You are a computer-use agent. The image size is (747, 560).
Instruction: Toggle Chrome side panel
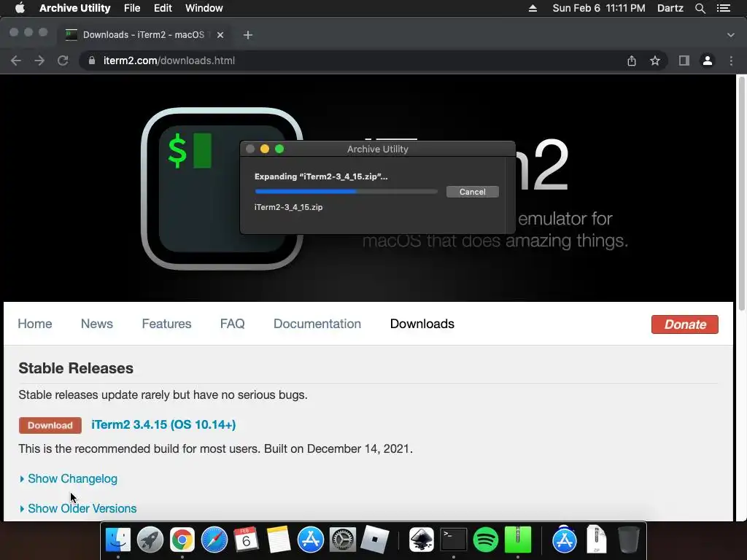[684, 61]
